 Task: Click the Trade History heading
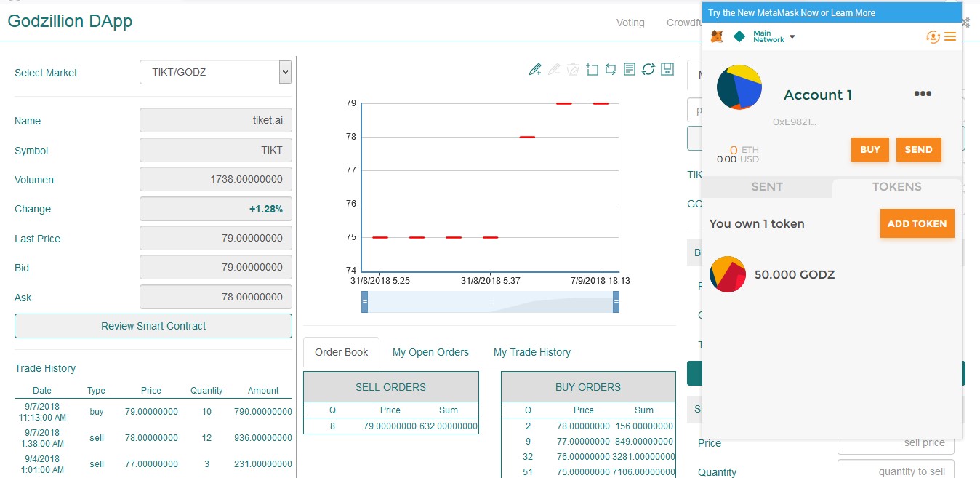(x=45, y=368)
